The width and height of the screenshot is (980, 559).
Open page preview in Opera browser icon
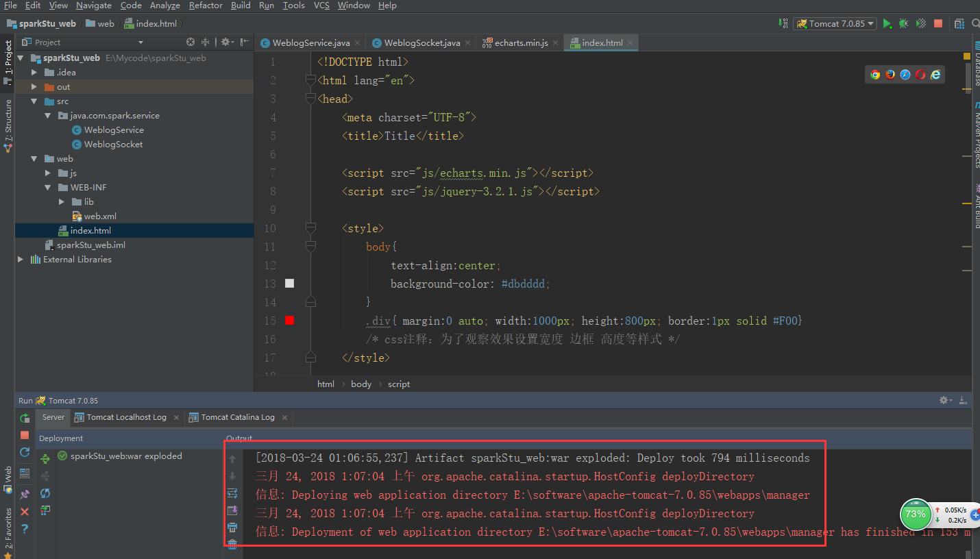point(920,75)
